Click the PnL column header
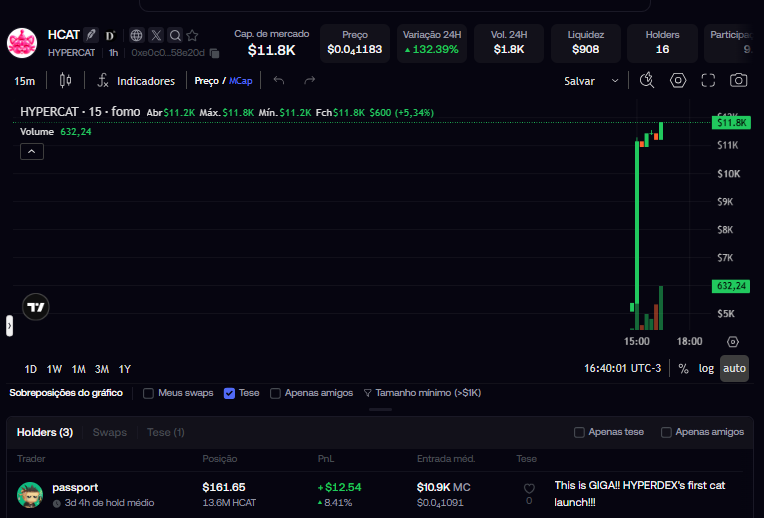 pyautogui.click(x=325, y=459)
